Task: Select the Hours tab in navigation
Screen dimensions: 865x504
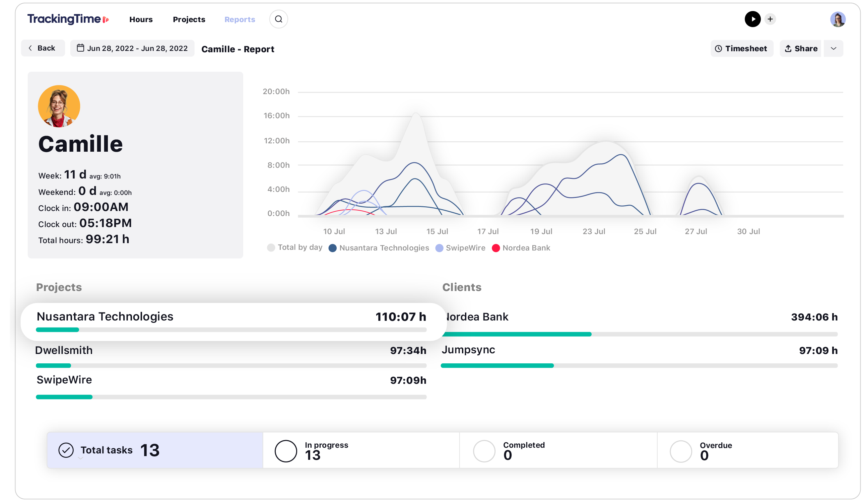Action: pyautogui.click(x=141, y=19)
